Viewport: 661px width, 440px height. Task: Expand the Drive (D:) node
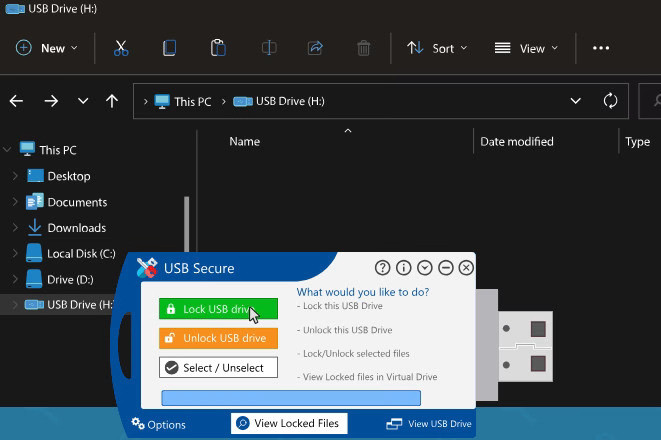click(x=15, y=279)
